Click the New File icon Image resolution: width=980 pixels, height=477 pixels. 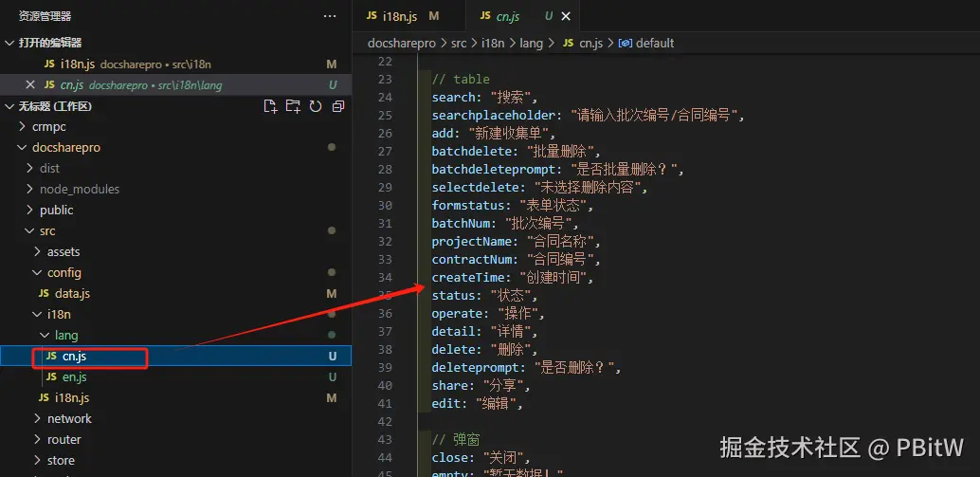(270, 106)
